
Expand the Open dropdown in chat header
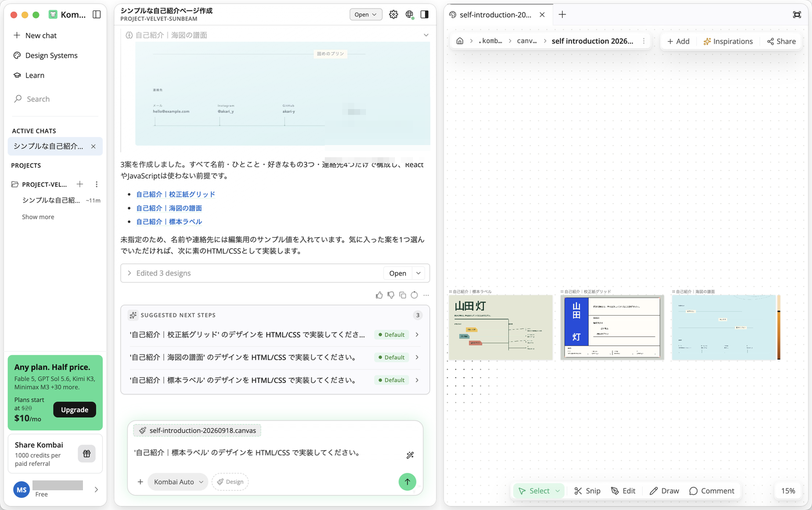[366, 15]
